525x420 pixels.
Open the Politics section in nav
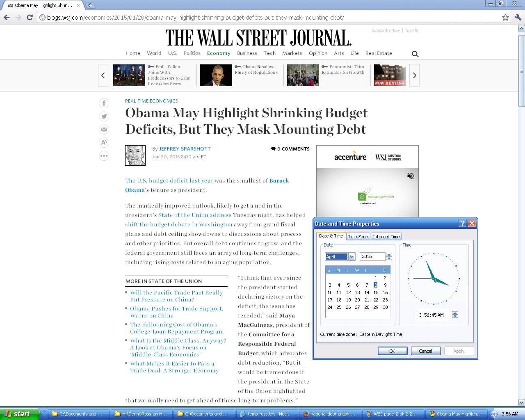(x=192, y=53)
